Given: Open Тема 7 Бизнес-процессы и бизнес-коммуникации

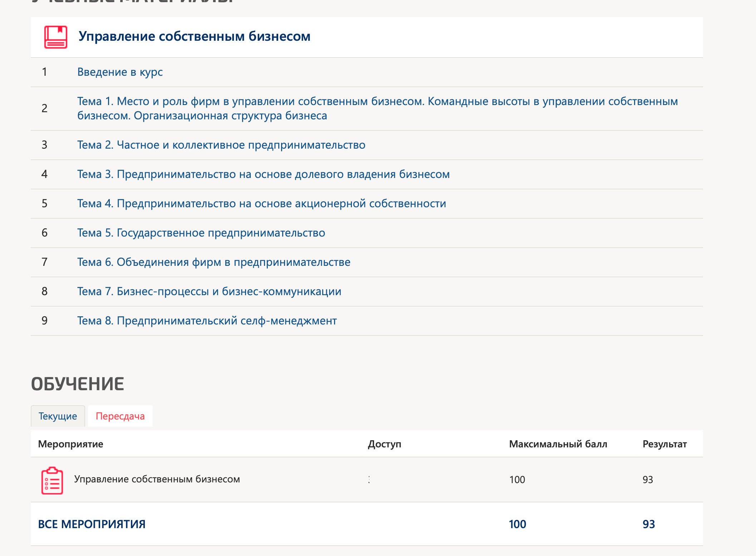Looking at the screenshot, I should pos(209,291).
